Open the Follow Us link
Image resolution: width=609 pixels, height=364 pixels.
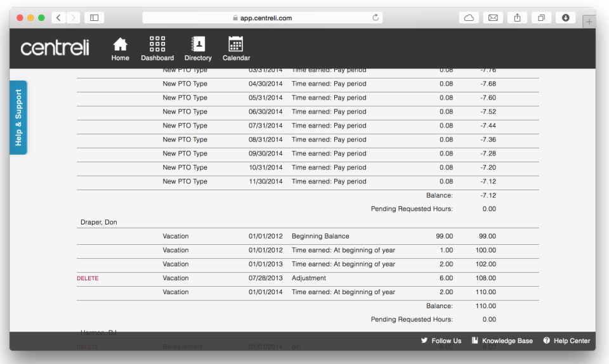(446, 341)
